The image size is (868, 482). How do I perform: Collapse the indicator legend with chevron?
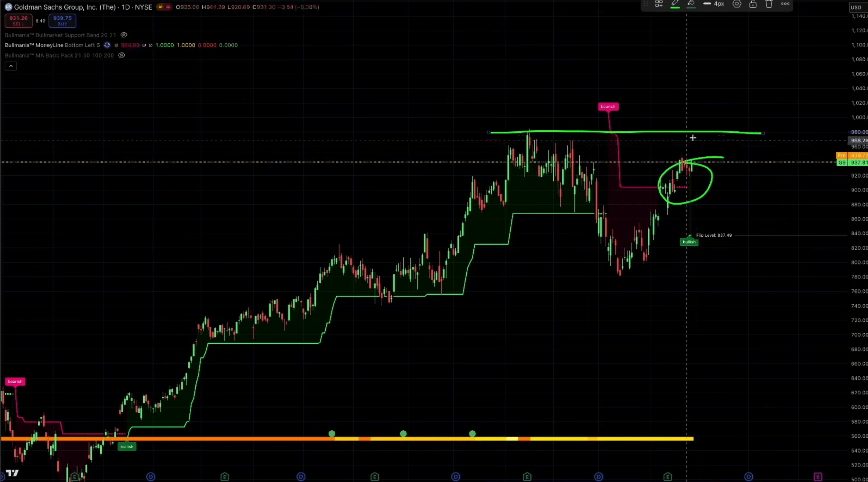pos(11,66)
